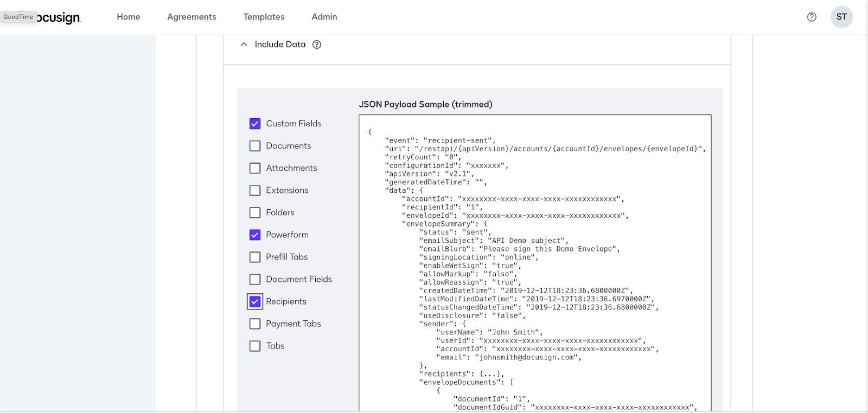The height and width of the screenshot is (413, 868).
Task: Check the Attachments option
Action: [x=255, y=168]
